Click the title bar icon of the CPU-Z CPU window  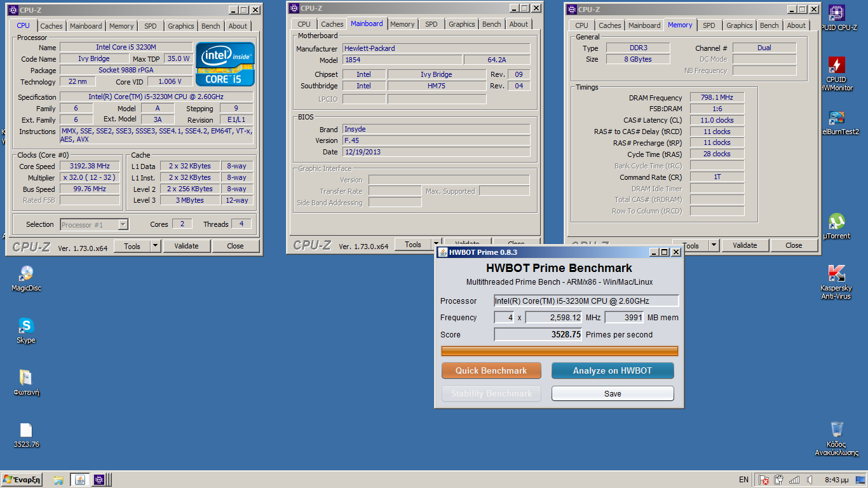point(12,10)
